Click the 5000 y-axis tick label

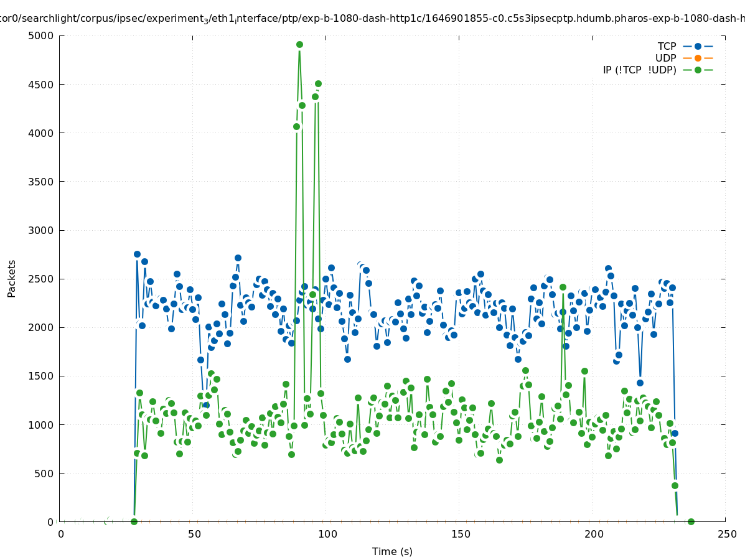42,35
